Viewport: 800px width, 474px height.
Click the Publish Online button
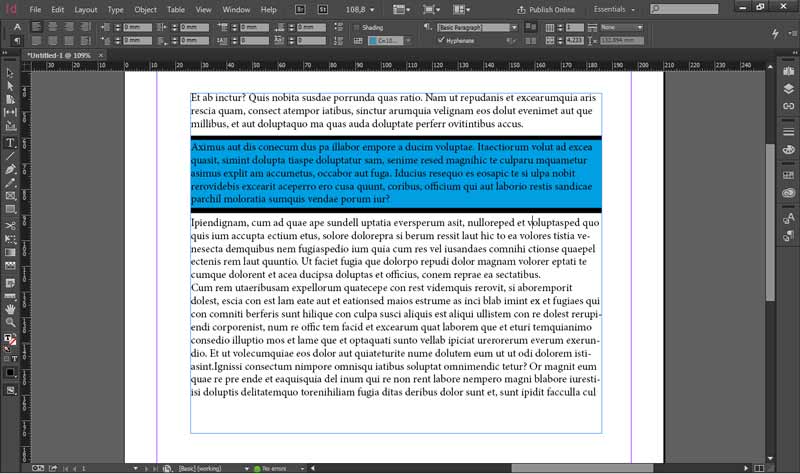(x=546, y=9)
